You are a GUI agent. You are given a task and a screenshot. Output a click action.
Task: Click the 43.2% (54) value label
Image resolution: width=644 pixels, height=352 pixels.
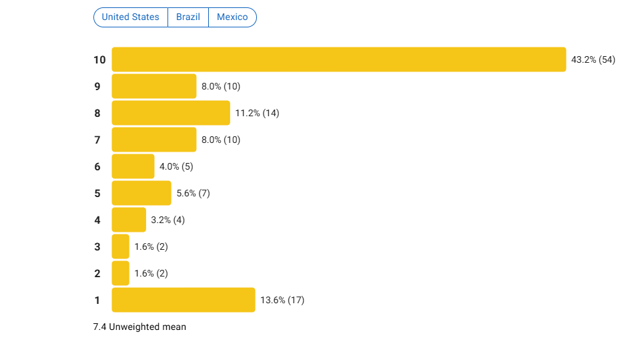point(593,59)
